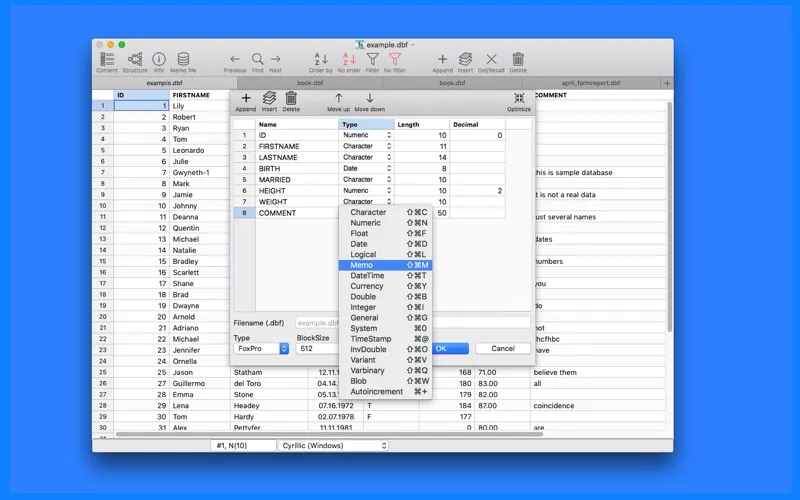Choose Numeric in the type menu
Screen dimensions: 800x500
386,223
